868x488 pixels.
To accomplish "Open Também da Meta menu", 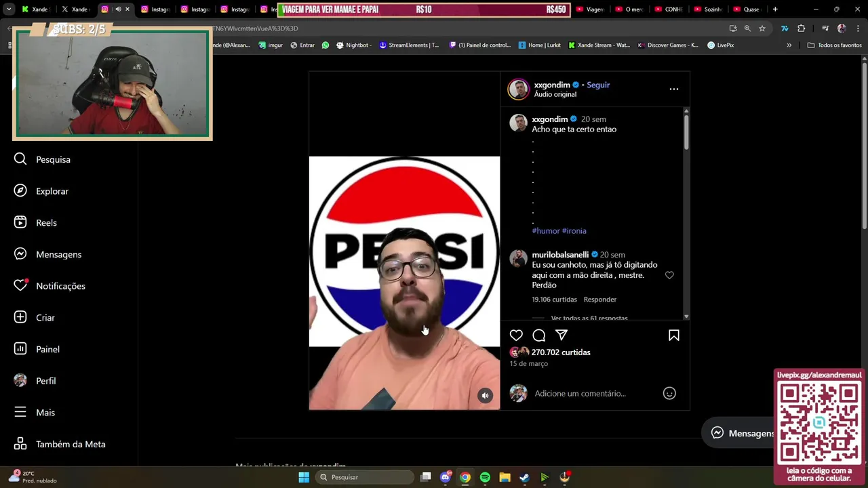I will tap(60, 444).
